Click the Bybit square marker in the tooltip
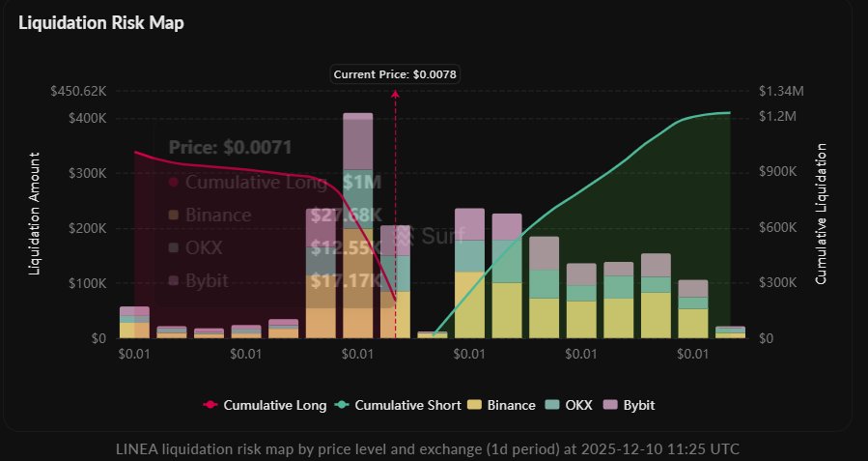Image resolution: width=868 pixels, height=461 pixels. [173, 280]
